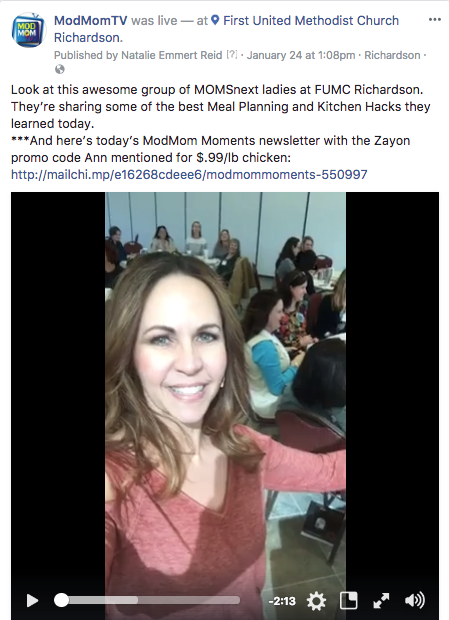Open ModMomTV profile picture
The height and width of the screenshot is (620, 449).
click(x=28, y=30)
